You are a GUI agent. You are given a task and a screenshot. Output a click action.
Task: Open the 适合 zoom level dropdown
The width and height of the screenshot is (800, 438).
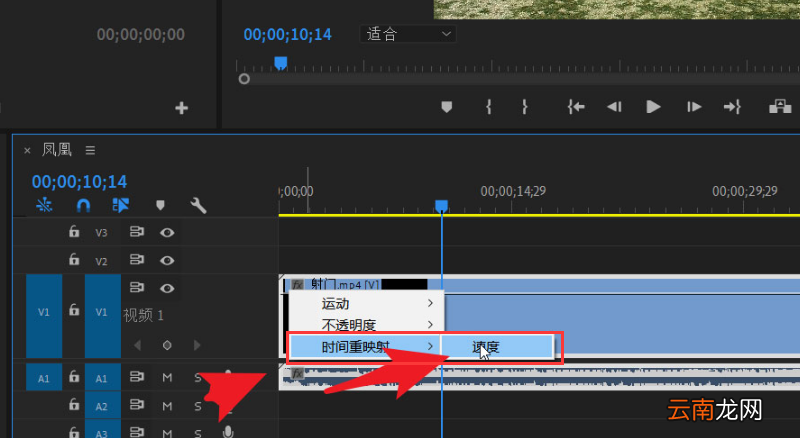click(x=408, y=34)
